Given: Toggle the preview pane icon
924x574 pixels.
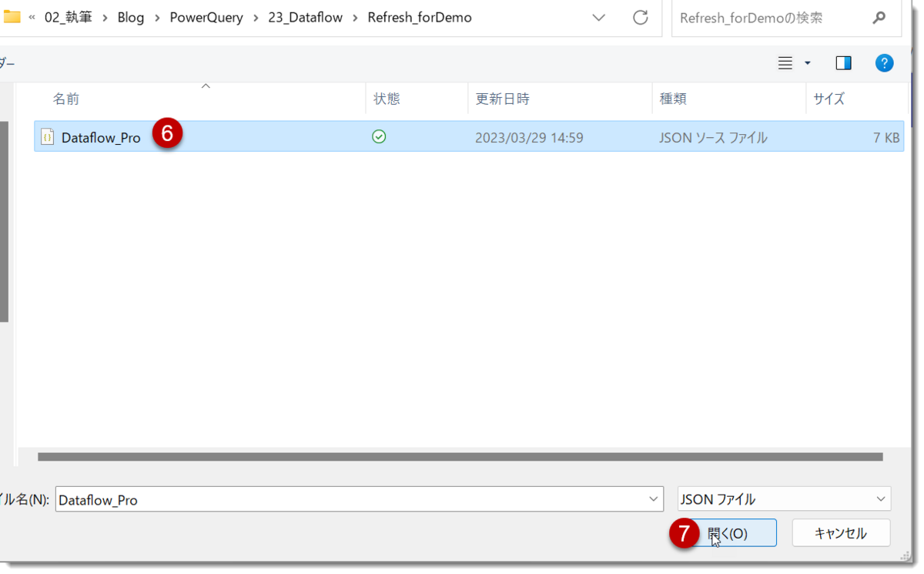Looking at the screenshot, I should (x=843, y=62).
